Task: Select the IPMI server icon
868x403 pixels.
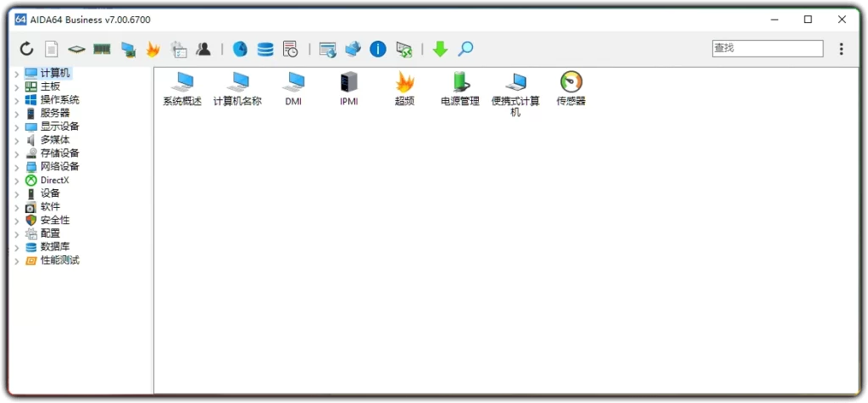Action: tap(348, 89)
